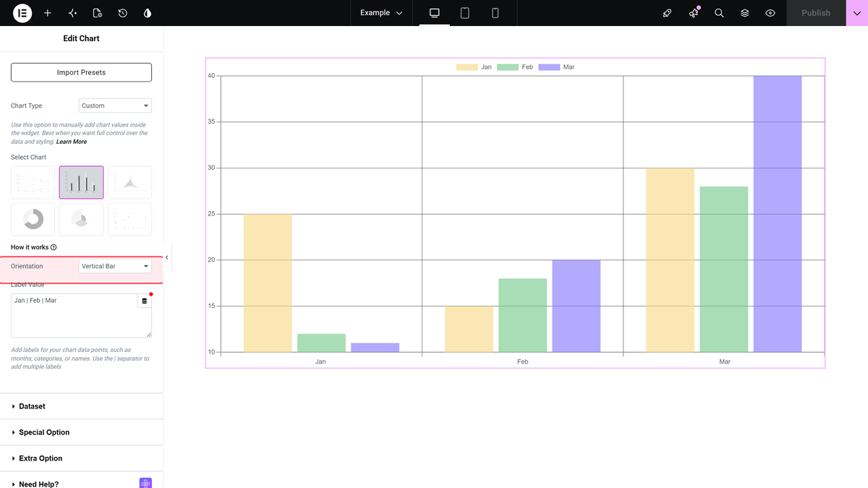Click the purple Mar bar reaching 40
Image resolution: width=868 pixels, height=488 pixels.
(778, 214)
